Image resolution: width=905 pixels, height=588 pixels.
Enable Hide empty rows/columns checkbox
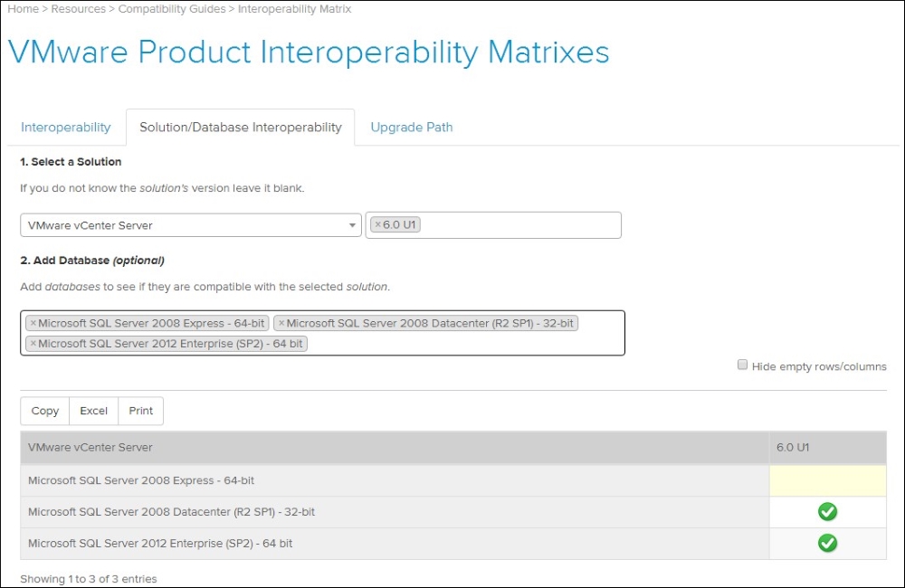[x=742, y=365]
